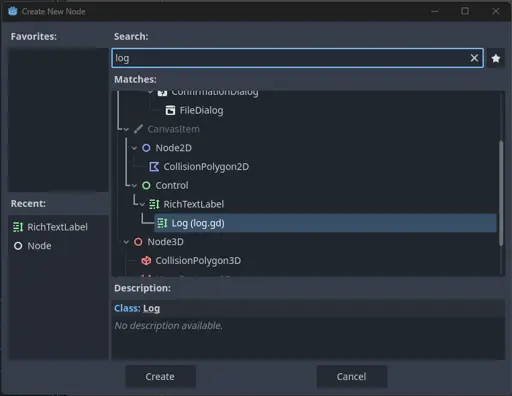The height and width of the screenshot is (396, 512).
Task: Click the CollisionPolygon3D icon
Action: 146,260
